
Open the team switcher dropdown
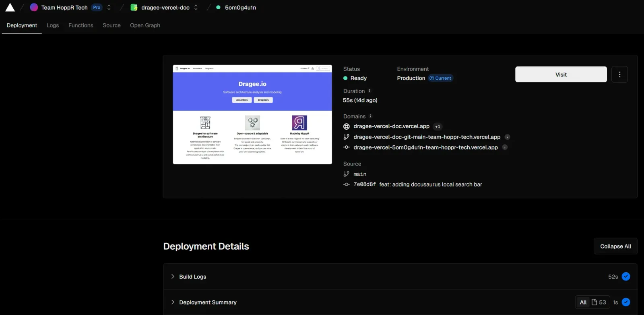coord(109,8)
